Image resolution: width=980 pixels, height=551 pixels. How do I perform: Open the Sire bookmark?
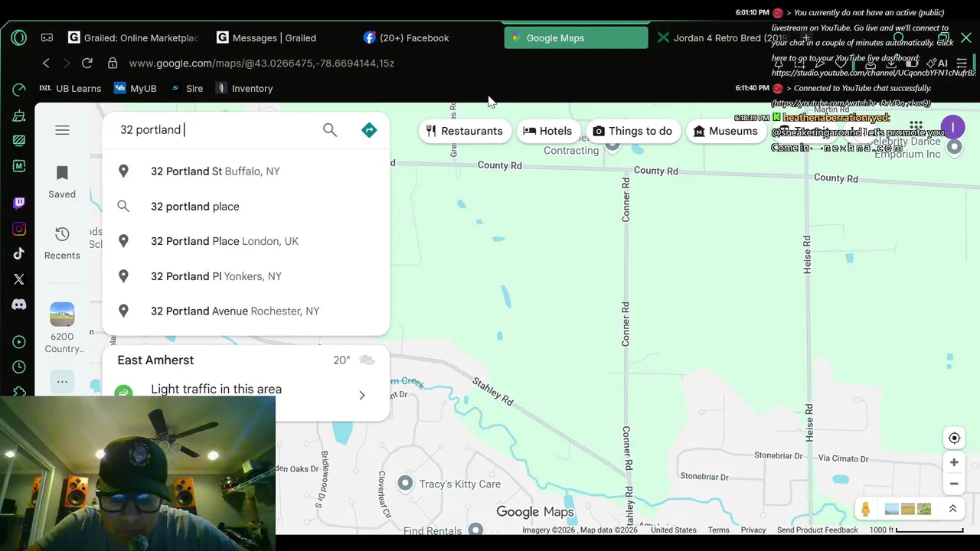[x=186, y=89]
